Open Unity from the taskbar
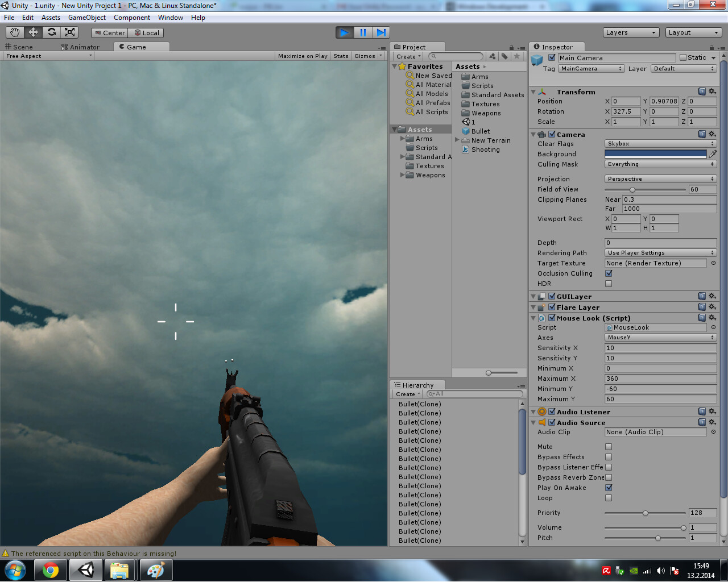Image resolution: width=728 pixels, height=582 pixels. click(x=85, y=569)
